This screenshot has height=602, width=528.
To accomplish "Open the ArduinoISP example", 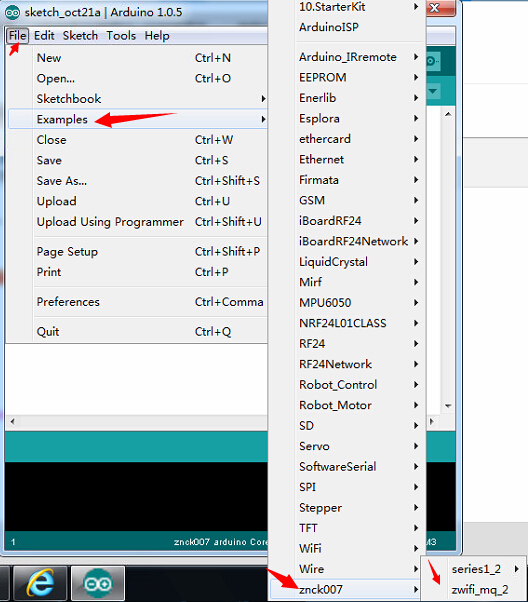I will pos(347,27).
